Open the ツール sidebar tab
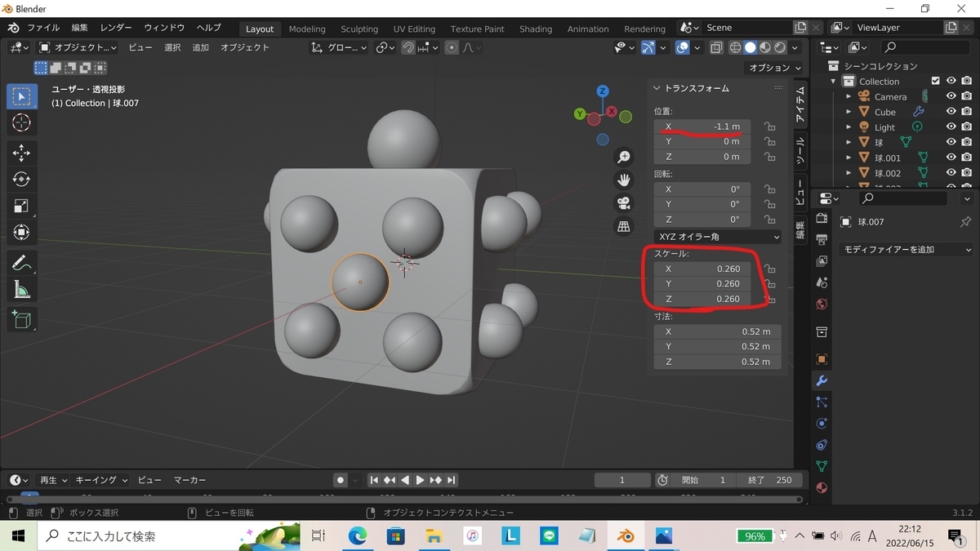The height and width of the screenshot is (551, 980). tap(800, 150)
